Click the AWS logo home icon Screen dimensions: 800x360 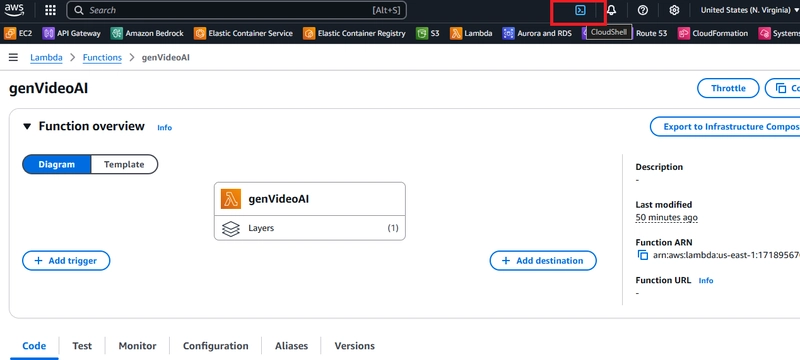(x=14, y=10)
